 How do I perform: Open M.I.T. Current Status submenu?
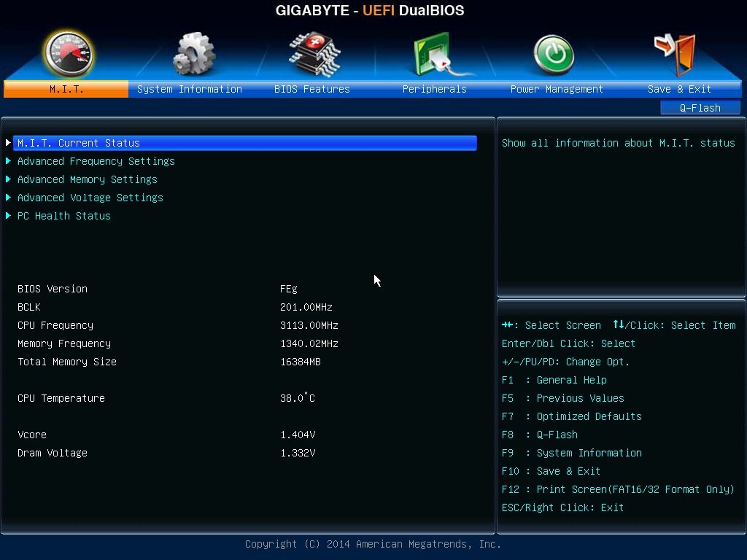click(245, 143)
